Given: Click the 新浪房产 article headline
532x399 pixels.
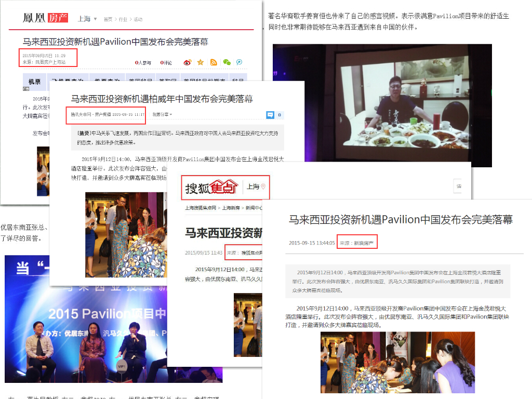Looking at the screenshot, I should coord(401,220).
